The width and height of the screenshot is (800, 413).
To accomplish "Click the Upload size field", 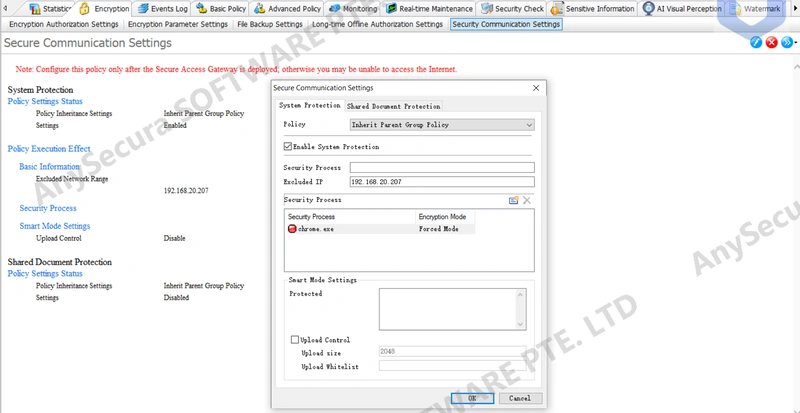I will tap(452, 351).
